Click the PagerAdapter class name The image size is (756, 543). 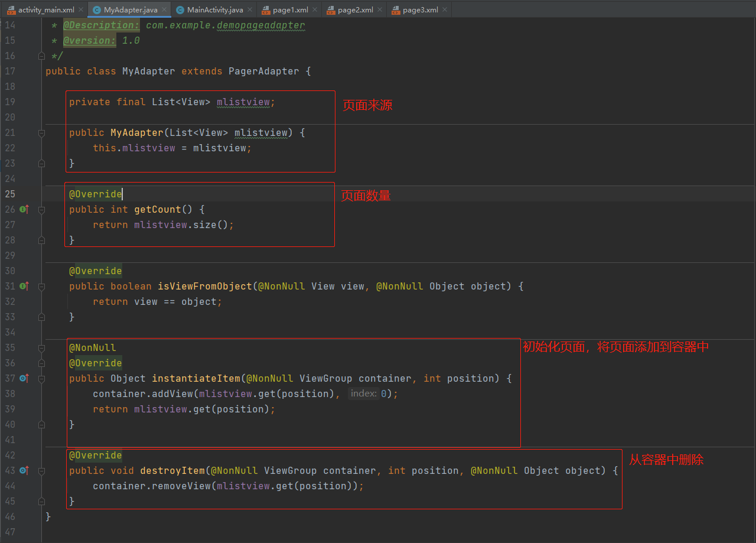(x=264, y=71)
